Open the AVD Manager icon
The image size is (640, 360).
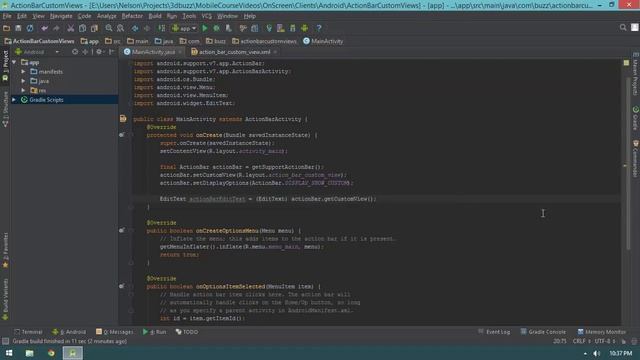click(x=281, y=28)
